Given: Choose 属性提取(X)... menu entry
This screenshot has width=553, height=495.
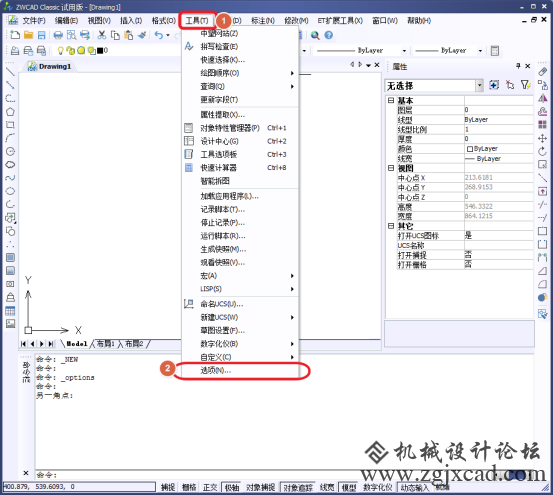Looking at the screenshot, I should coord(240,115).
